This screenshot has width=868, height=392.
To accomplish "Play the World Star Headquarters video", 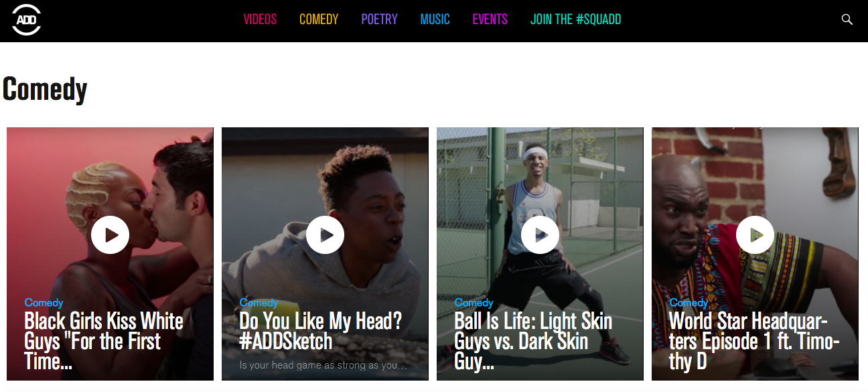I will pyautogui.click(x=755, y=235).
